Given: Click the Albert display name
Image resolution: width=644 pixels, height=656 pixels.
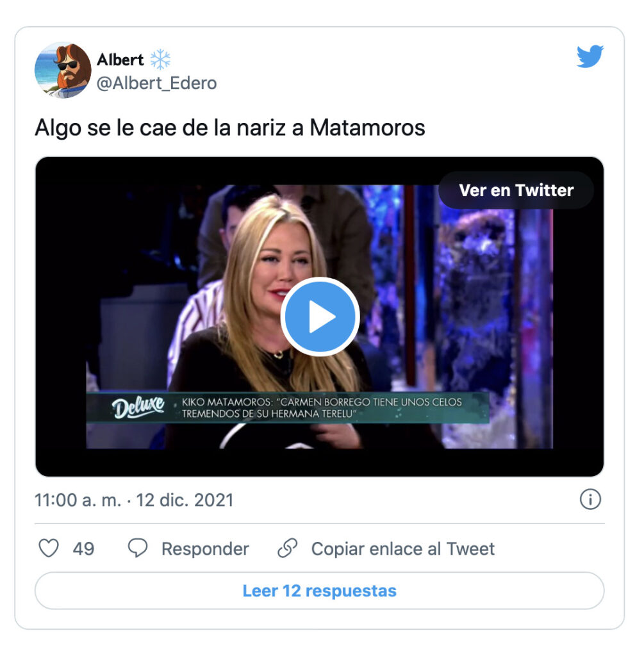Looking at the screenshot, I should (120, 60).
